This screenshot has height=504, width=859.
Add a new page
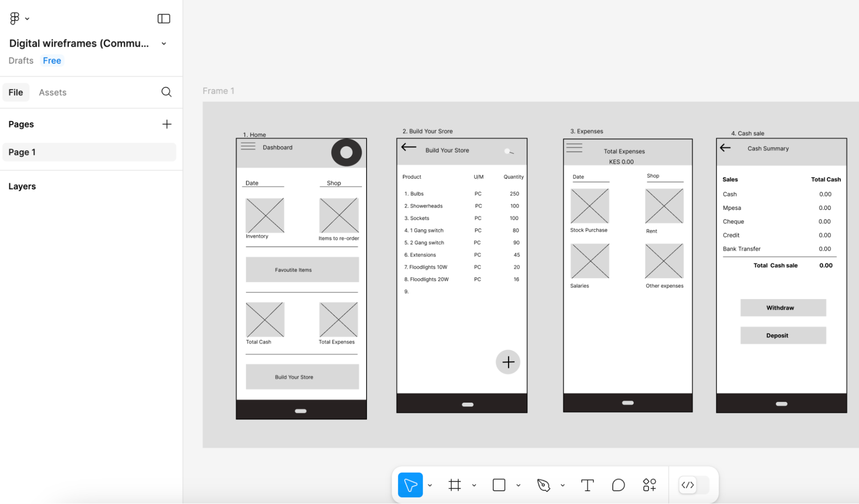pyautogui.click(x=167, y=124)
